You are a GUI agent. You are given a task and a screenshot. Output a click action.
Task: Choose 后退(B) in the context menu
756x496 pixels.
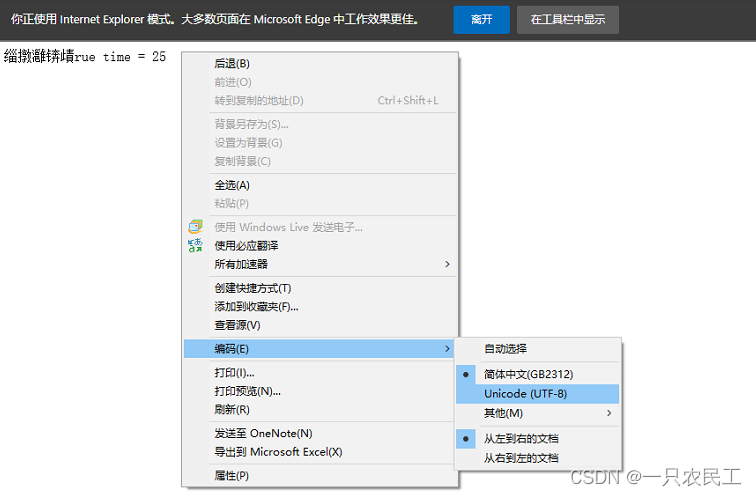[x=320, y=64]
